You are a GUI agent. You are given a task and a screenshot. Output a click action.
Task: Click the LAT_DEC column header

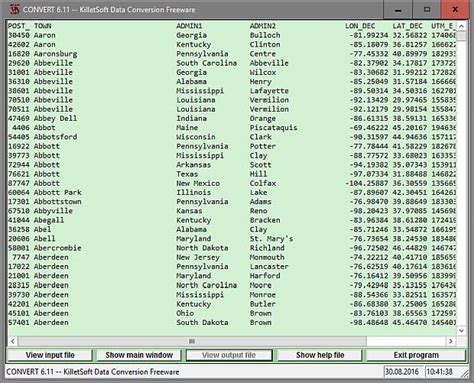tap(407, 26)
